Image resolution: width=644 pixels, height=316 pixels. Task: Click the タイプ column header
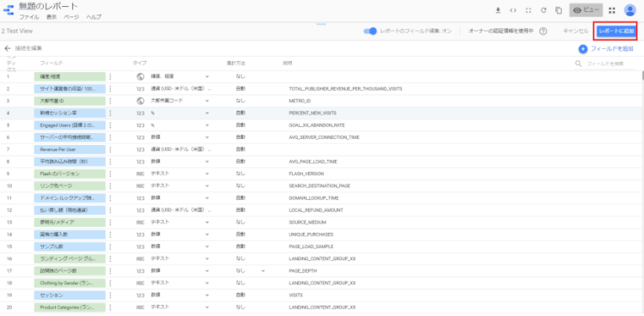point(140,64)
